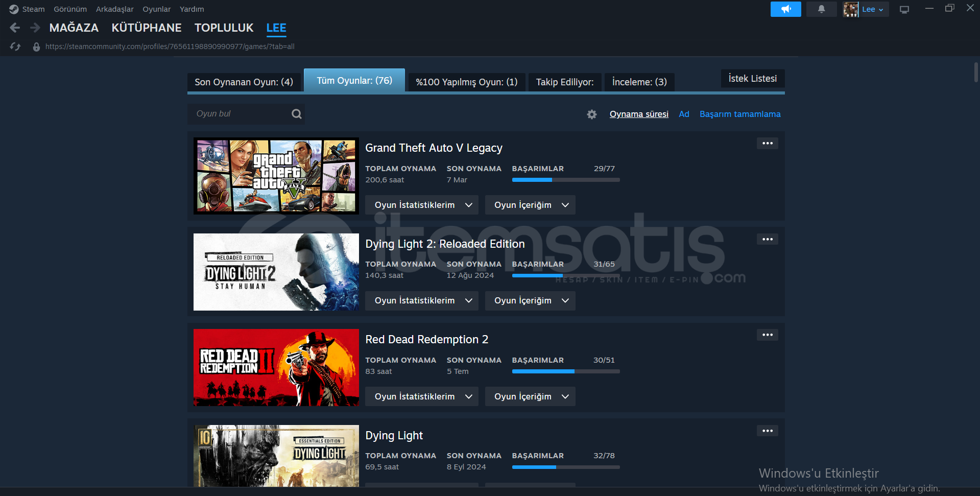The height and width of the screenshot is (496, 980).
Task: Sort by Başarım tamamlama
Action: (x=740, y=114)
